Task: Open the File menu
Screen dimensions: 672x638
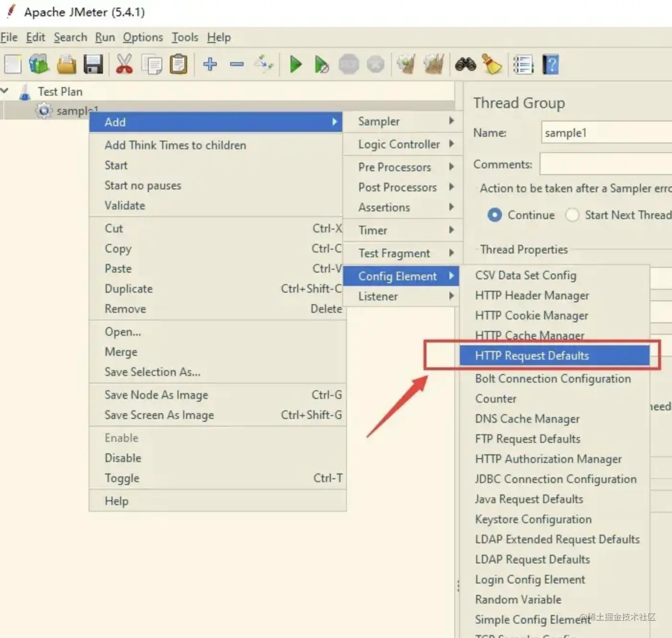Action: click(9, 37)
